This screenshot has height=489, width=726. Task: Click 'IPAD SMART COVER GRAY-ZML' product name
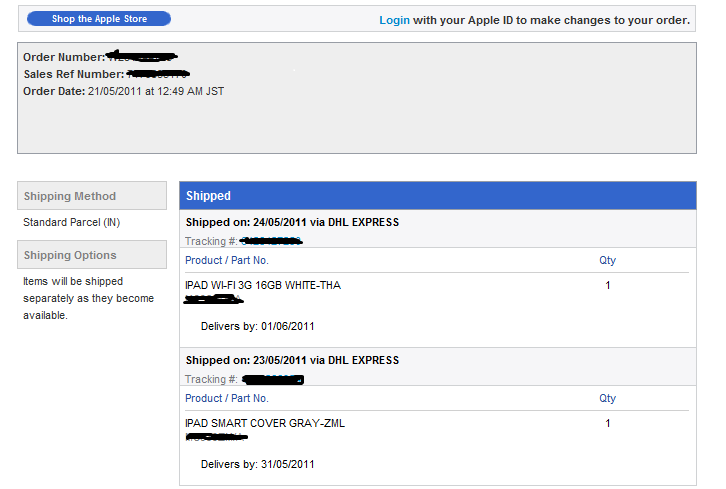coord(265,423)
